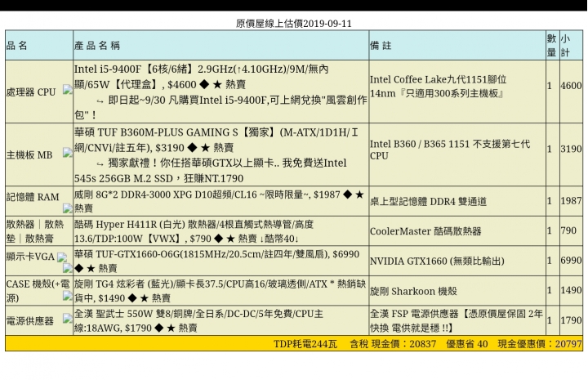This screenshot has width=588, height=380.
Task: Click the 獨家獻禮 Intel 545s SSD promotion line
Action: point(211,171)
